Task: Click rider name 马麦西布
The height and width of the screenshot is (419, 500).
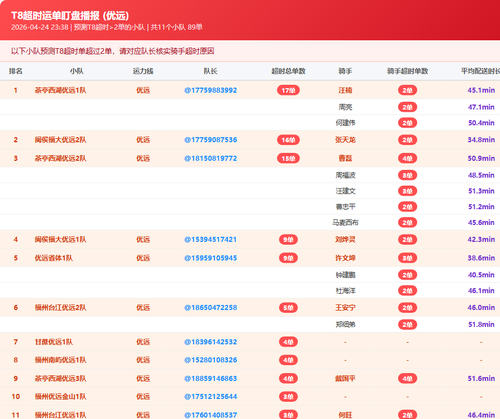Action: (345, 223)
